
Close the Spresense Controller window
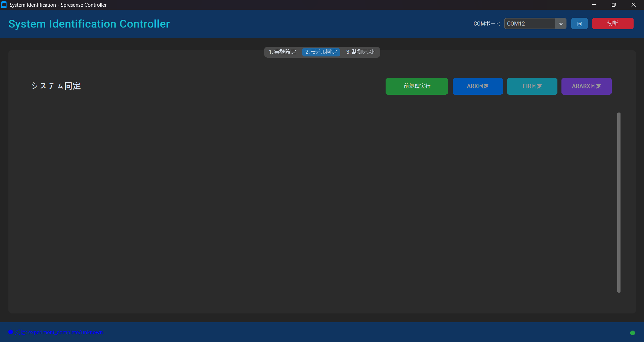pyautogui.click(x=633, y=5)
